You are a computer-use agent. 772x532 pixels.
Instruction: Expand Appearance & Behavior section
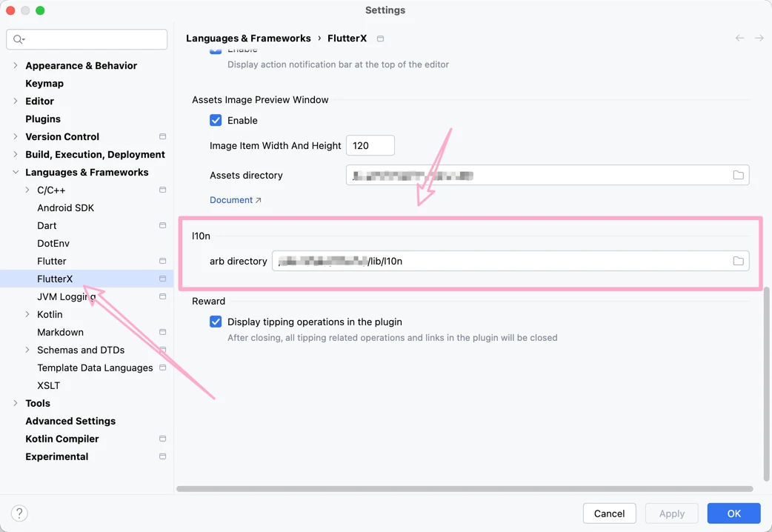pyautogui.click(x=16, y=65)
